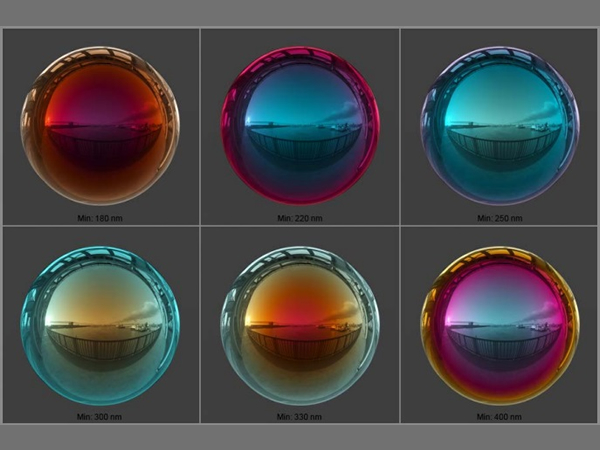Click the 'Min: 300 nm' caption text

pyautogui.click(x=99, y=417)
